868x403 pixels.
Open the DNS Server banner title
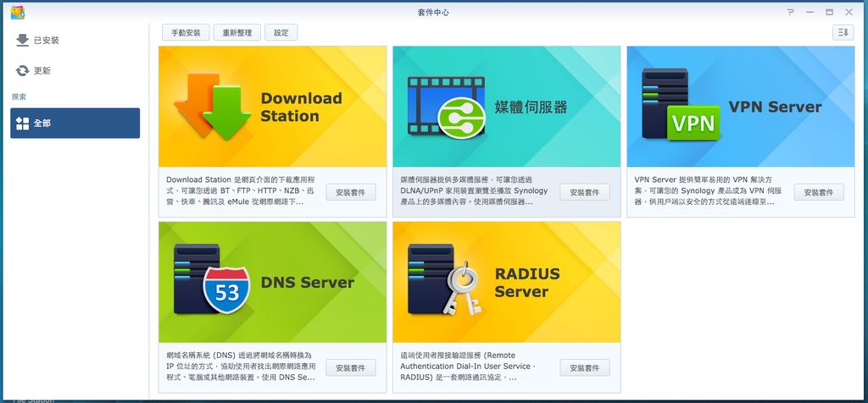(x=307, y=283)
